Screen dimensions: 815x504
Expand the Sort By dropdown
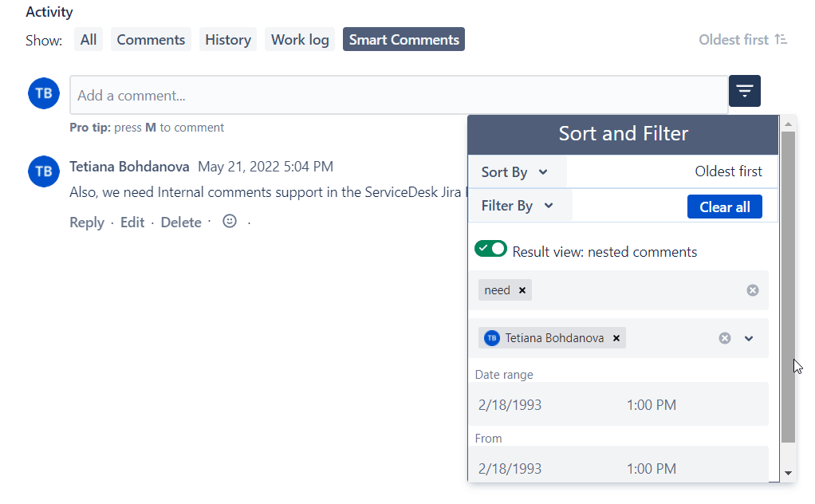[515, 172]
